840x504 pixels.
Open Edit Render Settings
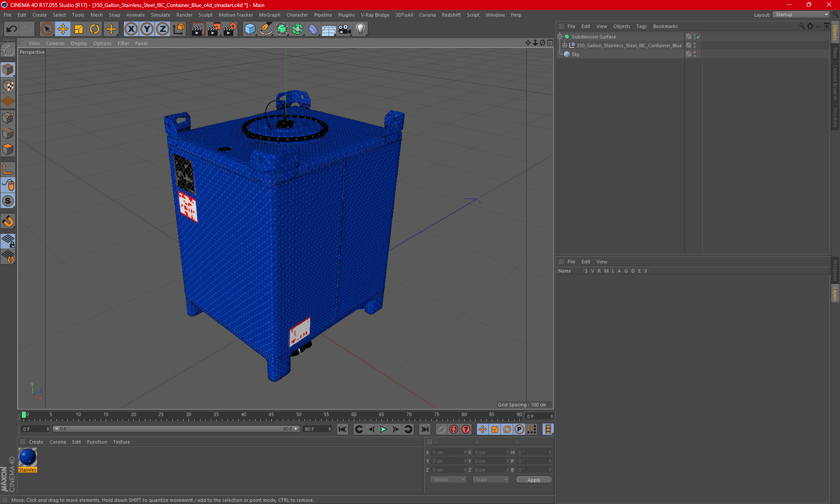click(x=230, y=29)
